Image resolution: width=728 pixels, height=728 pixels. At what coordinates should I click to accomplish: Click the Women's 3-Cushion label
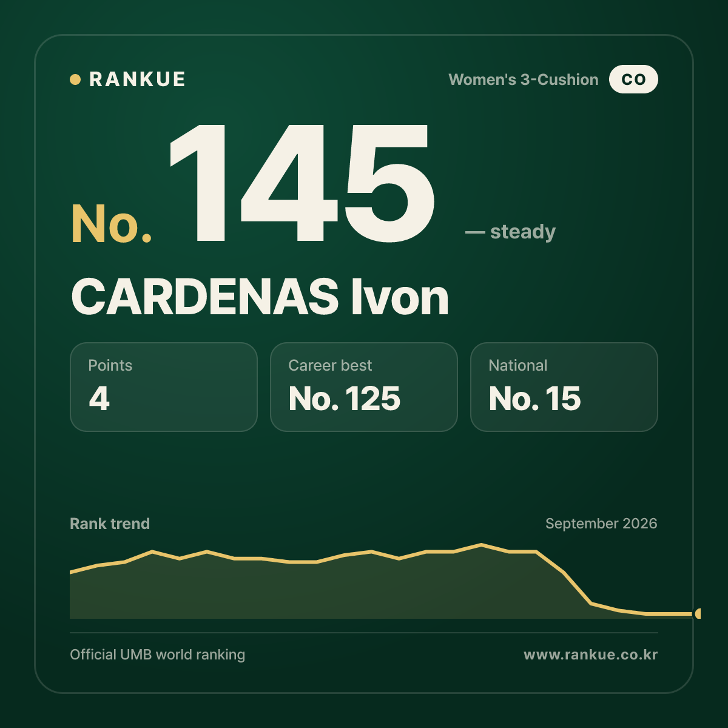(524, 79)
